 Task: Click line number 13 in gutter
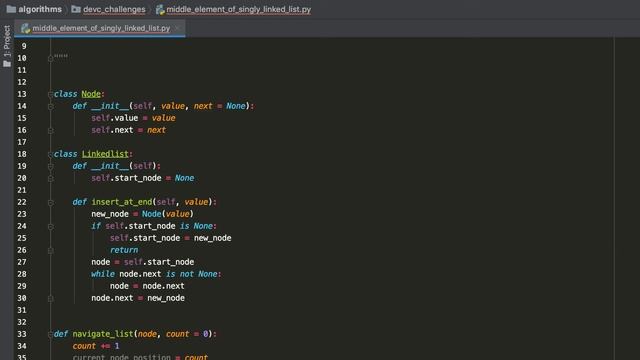click(22, 94)
